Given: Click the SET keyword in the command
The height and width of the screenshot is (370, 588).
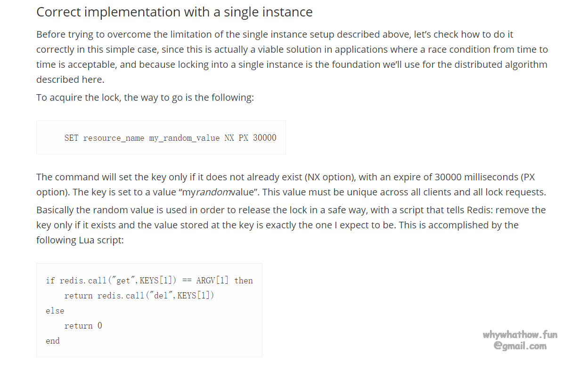Looking at the screenshot, I should (x=72, y=138).
